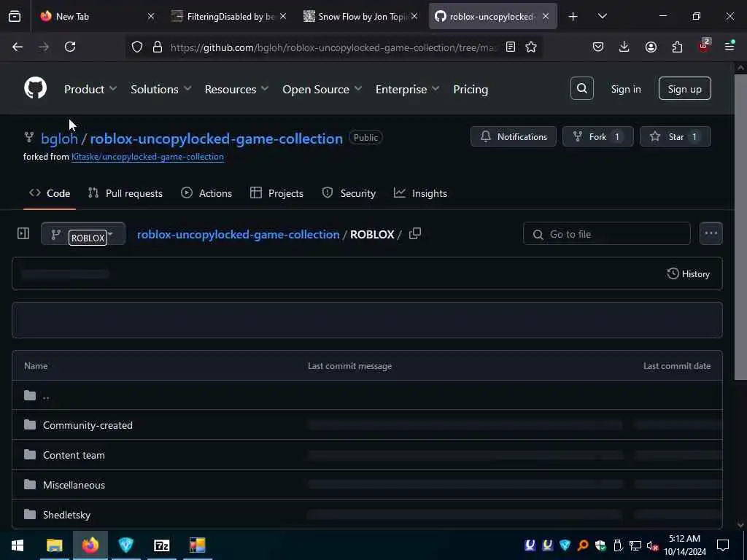Expand the Resources dropdown
This screenshot has width=747, height=560.
[236, 89]
